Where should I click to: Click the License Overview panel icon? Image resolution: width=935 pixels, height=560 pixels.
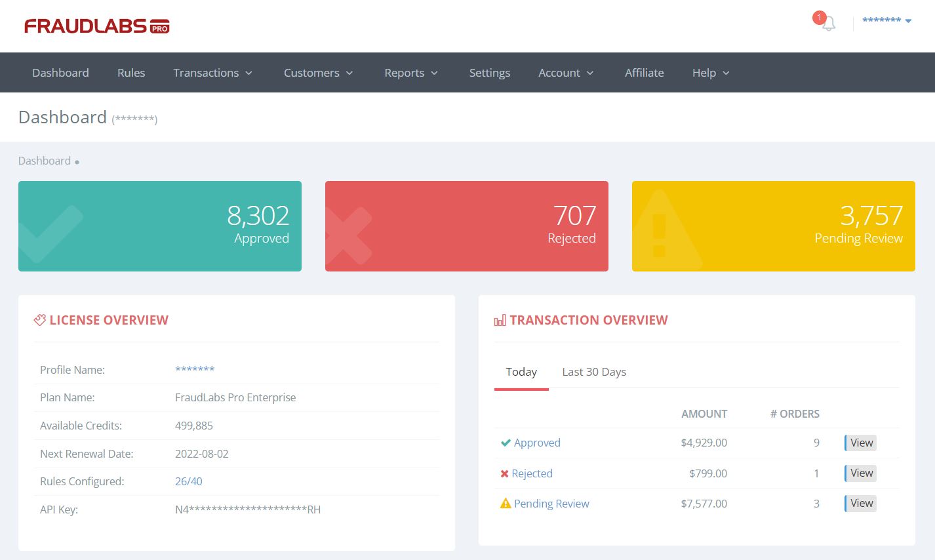coord(40,320)
